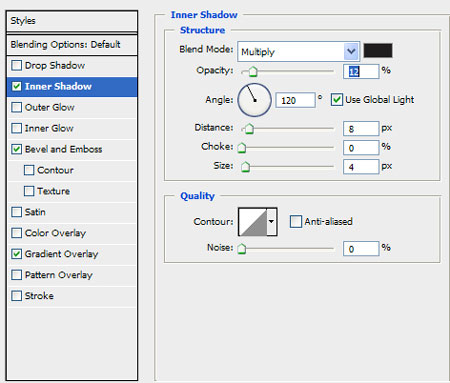
Task: Enable the Pattern Overlay checkbox
Action: click(x=16, y=275)
